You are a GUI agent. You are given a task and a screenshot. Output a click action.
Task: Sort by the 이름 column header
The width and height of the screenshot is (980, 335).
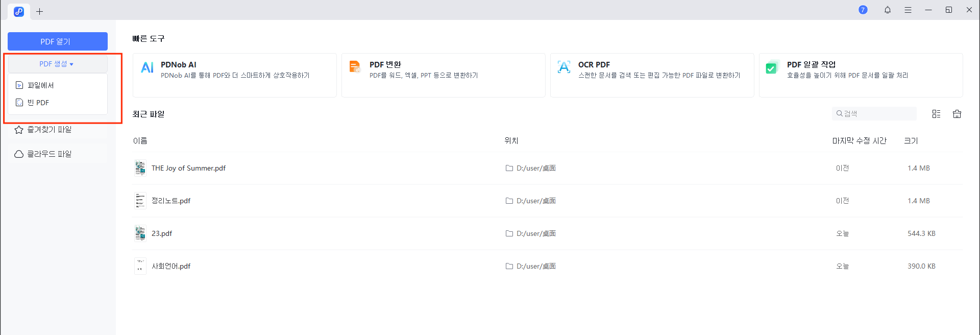pos(140,141)
